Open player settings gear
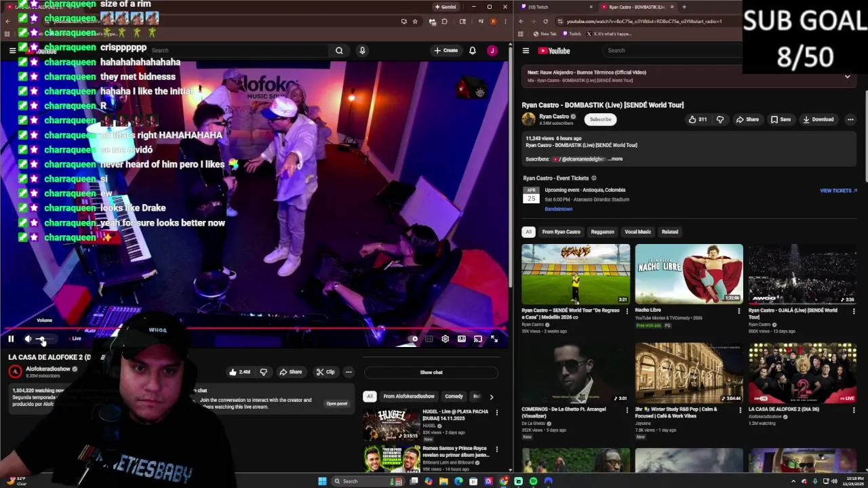Viewport: 868px width, 488px height. (446, 339)
